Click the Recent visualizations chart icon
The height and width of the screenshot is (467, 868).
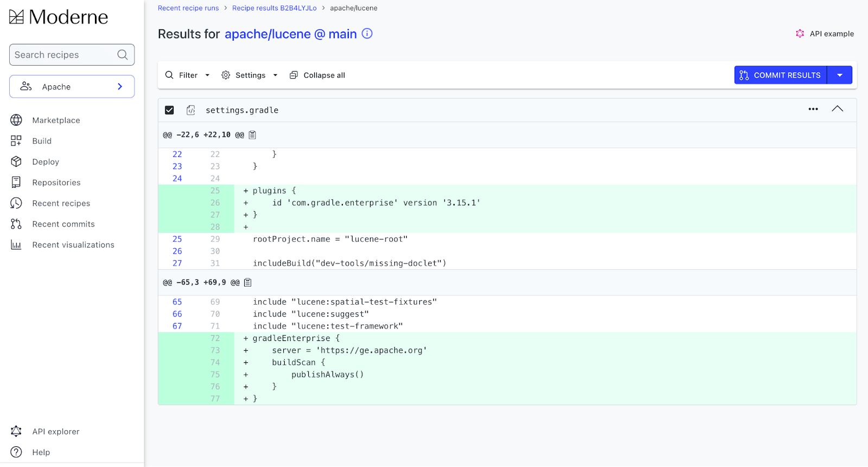[16, 245]
